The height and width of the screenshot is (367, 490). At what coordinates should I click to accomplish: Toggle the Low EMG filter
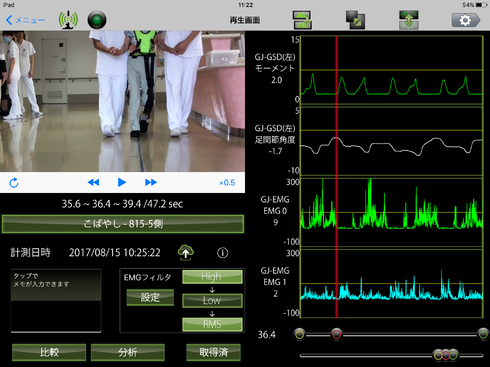tap(212, 300)
